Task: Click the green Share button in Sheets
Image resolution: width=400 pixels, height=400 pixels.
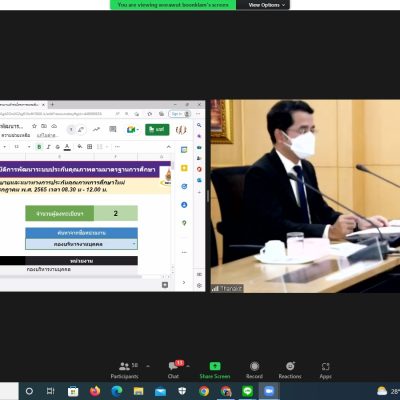Action: pyautogui.click(x=157, y=129)
